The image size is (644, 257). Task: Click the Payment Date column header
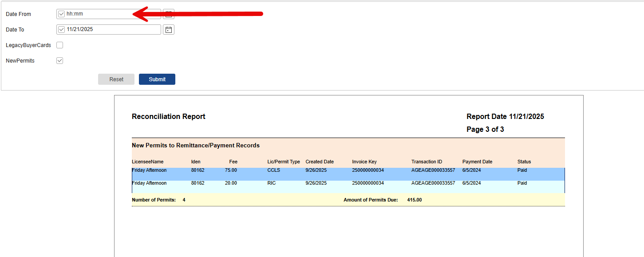(477, 162)
